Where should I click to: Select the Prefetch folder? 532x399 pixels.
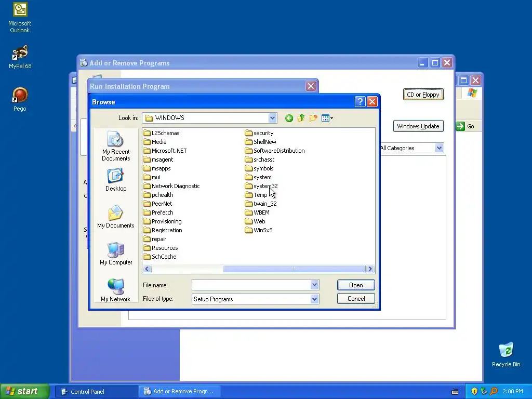(158, 212)
